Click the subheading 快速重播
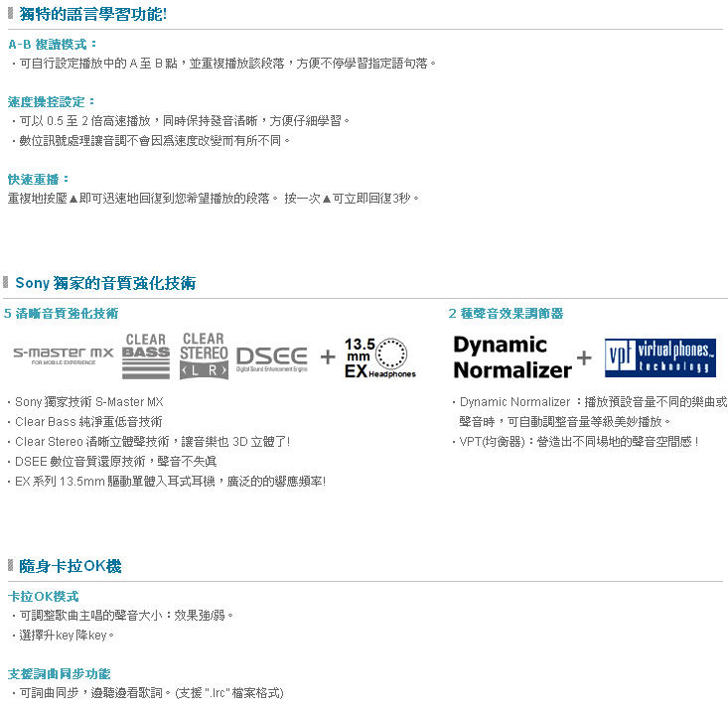Image resolution: width=728 pixels, height=710 pixels. coord(38,179)
